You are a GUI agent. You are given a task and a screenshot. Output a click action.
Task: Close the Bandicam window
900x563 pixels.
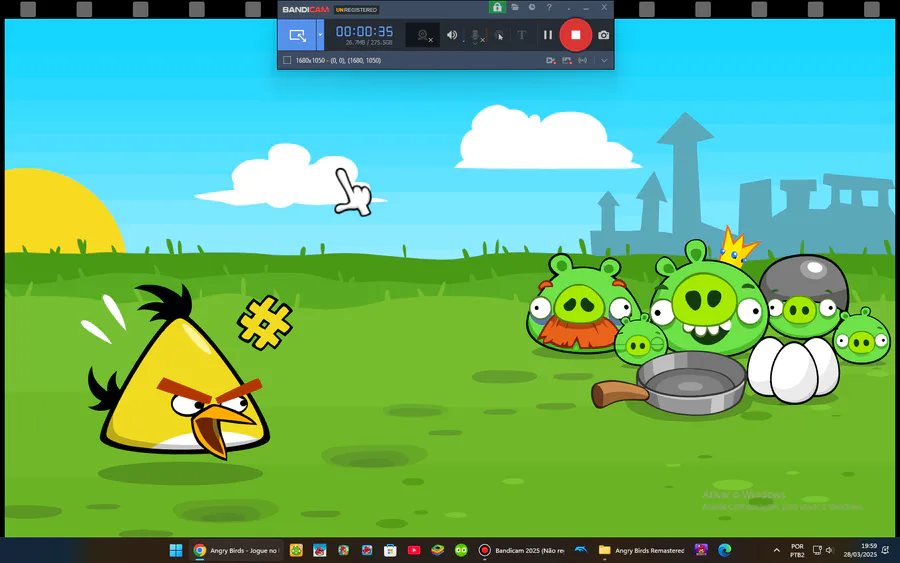coord(604,7)
